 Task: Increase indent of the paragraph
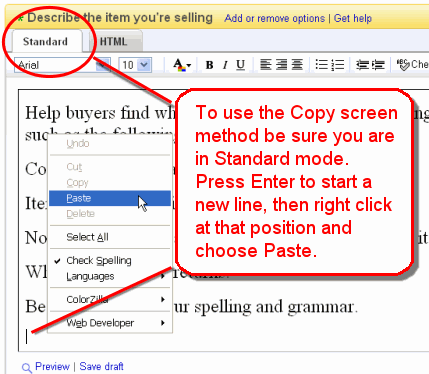378,64
